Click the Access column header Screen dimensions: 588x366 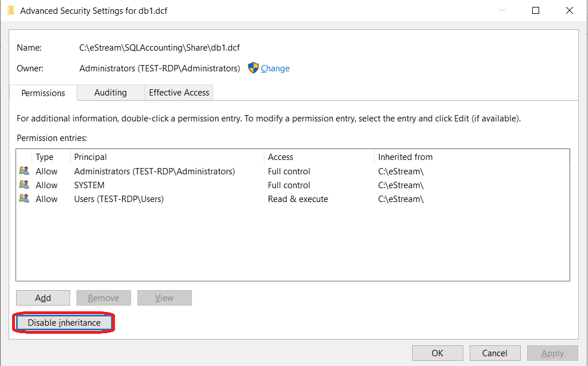(280, 157)
